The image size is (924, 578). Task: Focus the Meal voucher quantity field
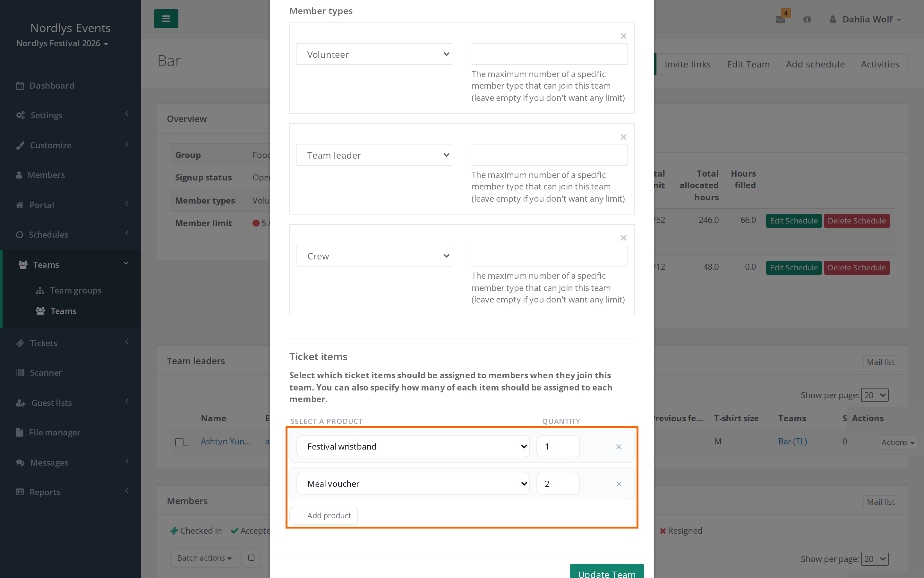(558, 484)
